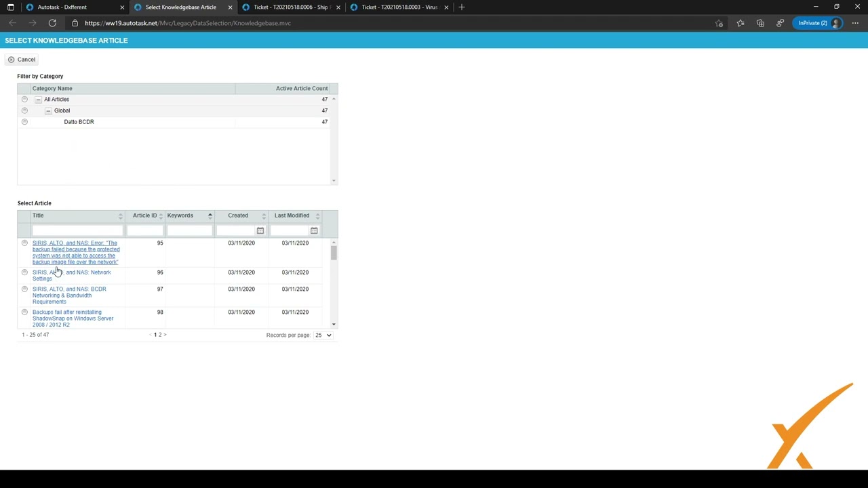Sort articles by the Keywords column
This screenshot has width=868, height=488.
tap(190, 216)
